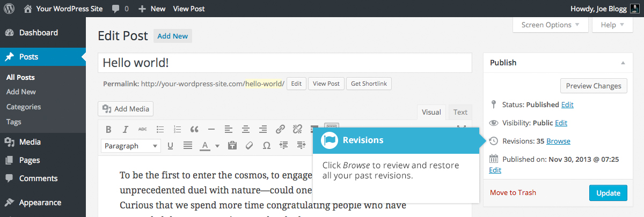The image size is (644, 217).
Task: Click the paste as text clipboard icon
Action: click(x=232, y=146)
